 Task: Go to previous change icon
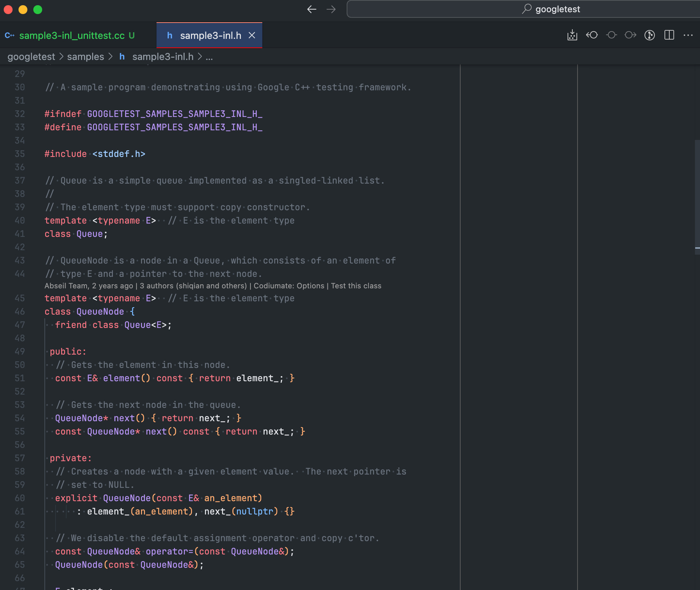[592, 35]
